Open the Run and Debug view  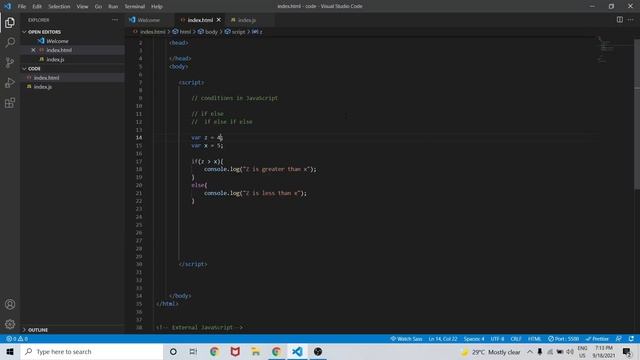pyautogui.click(x=10, y=82)
